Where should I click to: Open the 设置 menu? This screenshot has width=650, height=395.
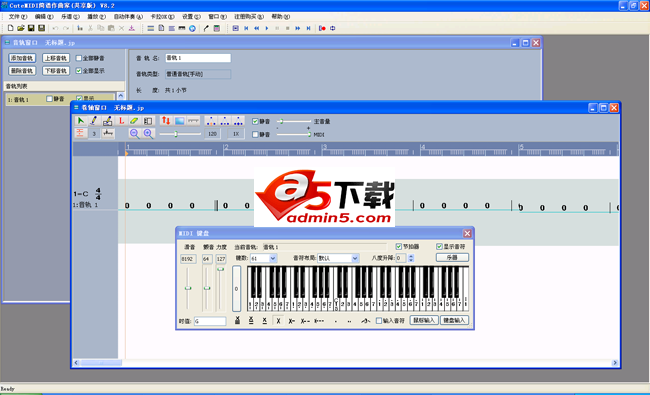(x=191, y=17)
